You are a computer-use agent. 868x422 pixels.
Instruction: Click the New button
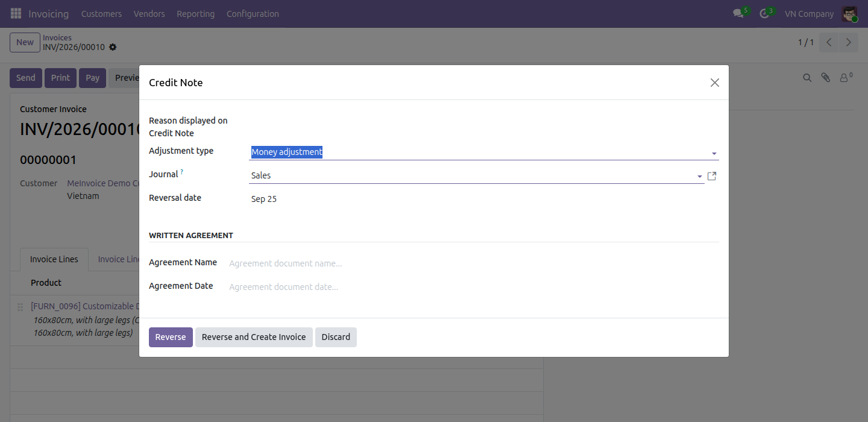tap(25, 42)
